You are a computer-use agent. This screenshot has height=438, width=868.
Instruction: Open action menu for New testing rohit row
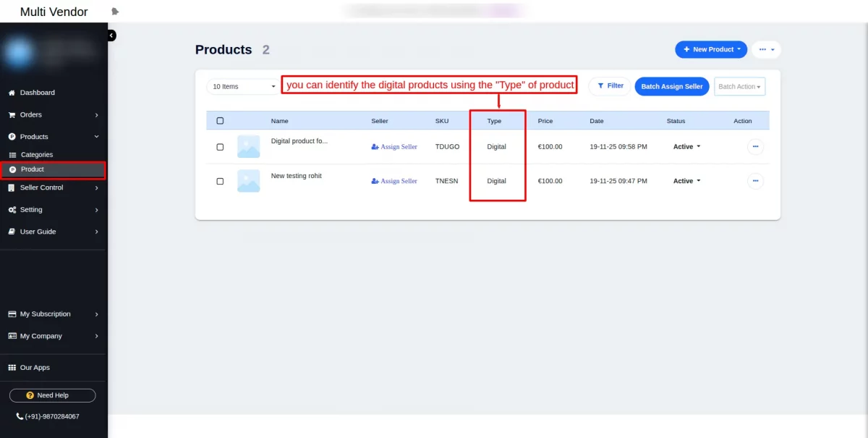pyautogui.click(x=755, y=181)
